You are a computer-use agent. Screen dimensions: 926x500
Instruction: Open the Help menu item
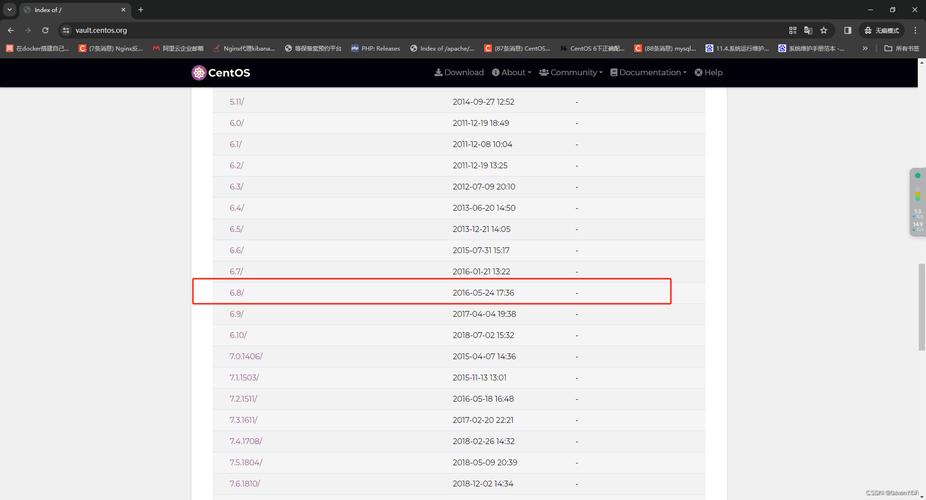click(709, 72)
